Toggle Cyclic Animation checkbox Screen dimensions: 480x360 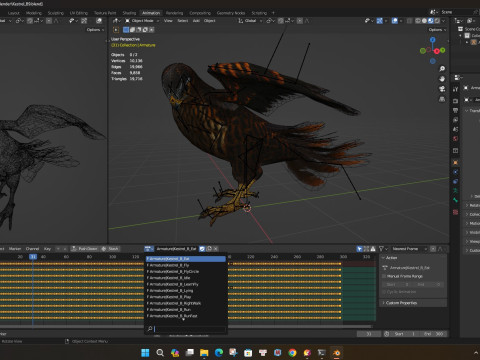tap(384, 292)
